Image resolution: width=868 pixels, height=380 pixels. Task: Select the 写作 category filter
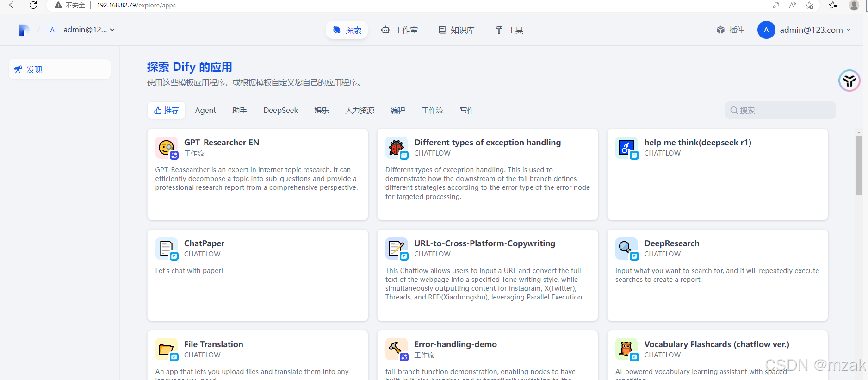click(x=467, y=111)
